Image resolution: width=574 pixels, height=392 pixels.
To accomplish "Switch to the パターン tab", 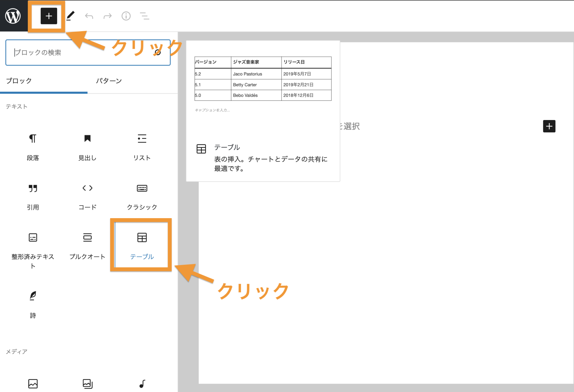I will tap(109, 81).
